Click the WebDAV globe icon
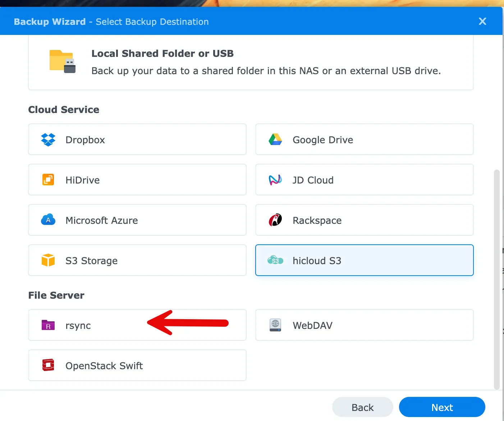This screenshot has height=421, width=504. (275, 325)
